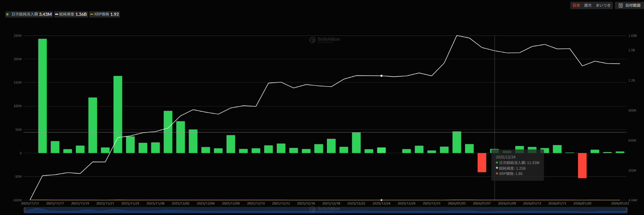Click the SoSoValue watermark in the bottom range bar

point(324,209)
